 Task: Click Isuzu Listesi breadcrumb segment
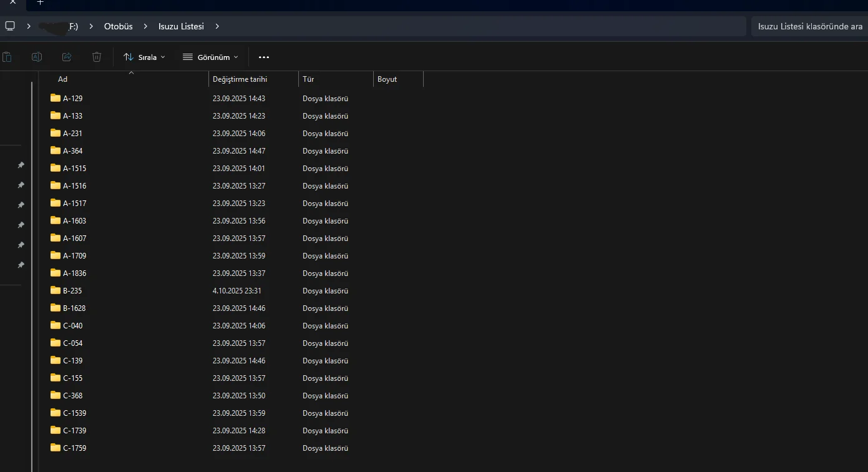coord(181,26)
